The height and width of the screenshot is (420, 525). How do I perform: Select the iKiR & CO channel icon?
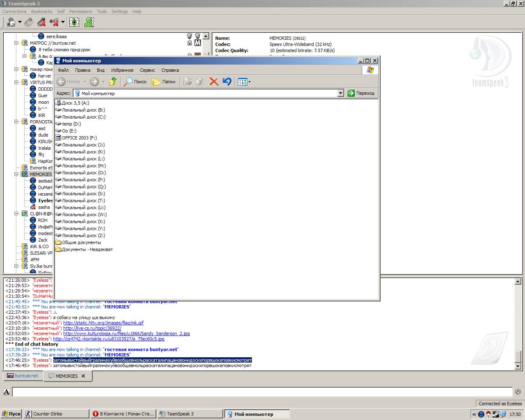(x=25, y=247)
